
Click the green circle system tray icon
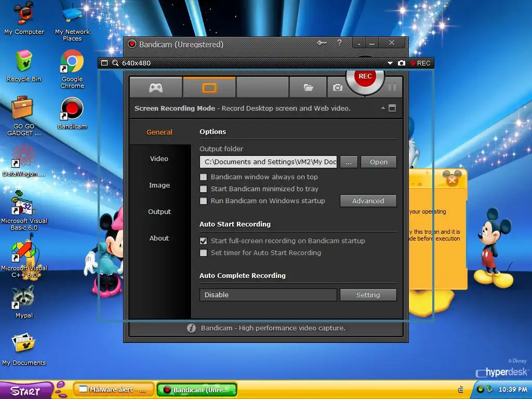[x=480, y=389]
